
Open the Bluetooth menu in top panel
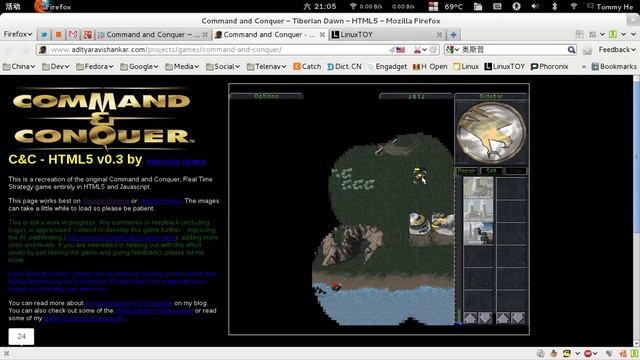(554, 6)
